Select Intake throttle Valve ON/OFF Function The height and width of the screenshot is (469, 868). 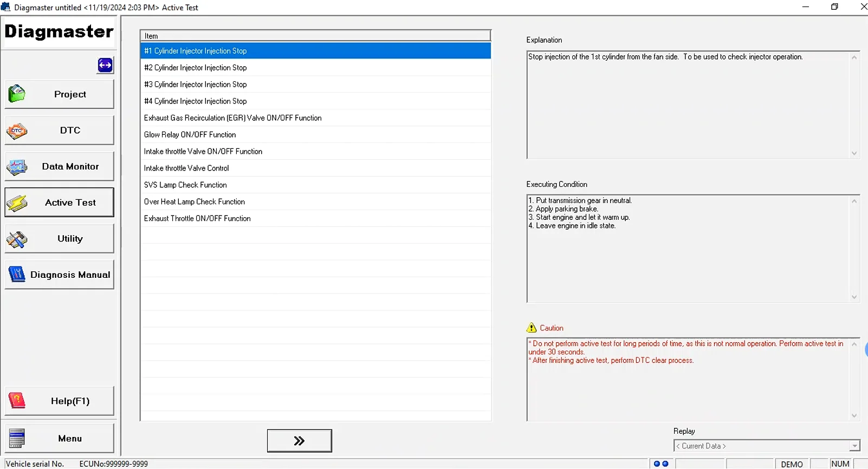[x=315, y=152]
